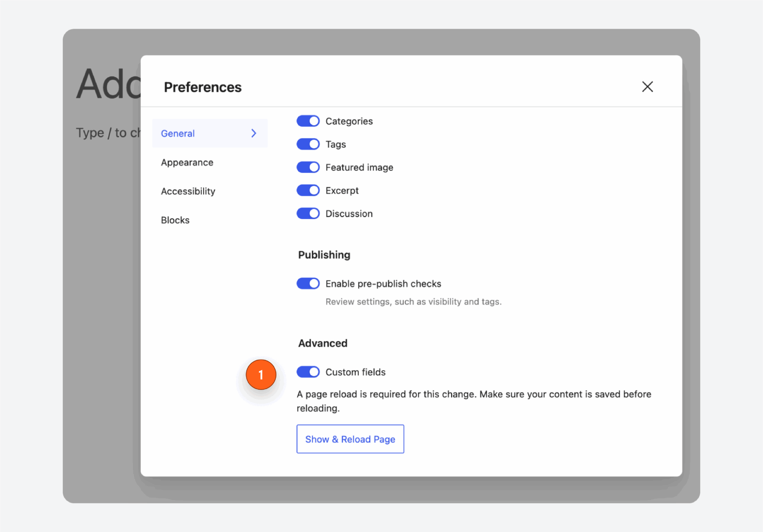Image resolution: width=763 pixels, height=532 pixels.
Task: Expand the General settings chevron
Action: coord(254,133)
